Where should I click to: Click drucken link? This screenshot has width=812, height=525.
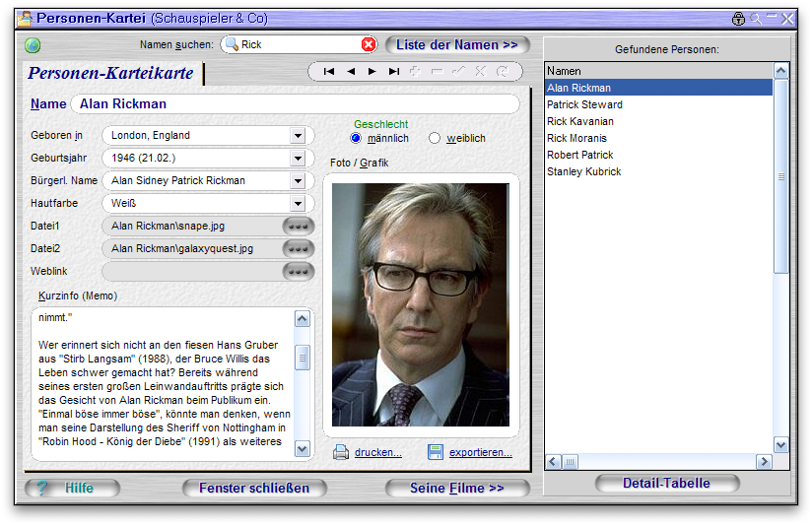tap(378, 452)
